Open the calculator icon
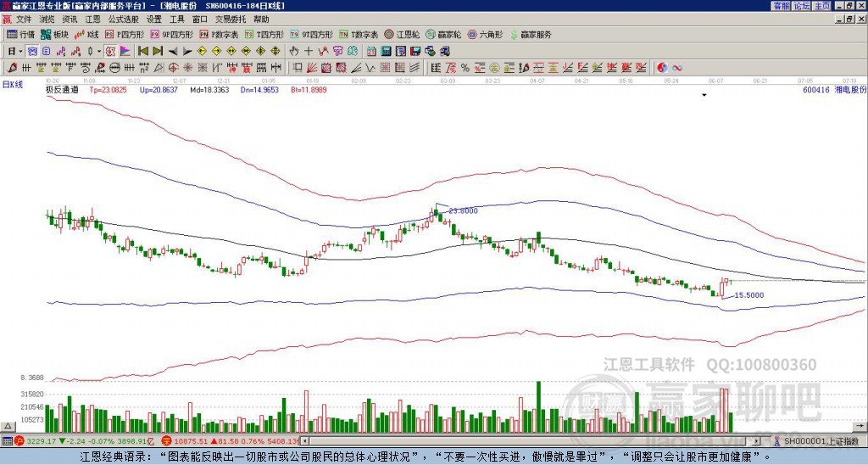Screen dimensions: 868x465 click(386, 52)
